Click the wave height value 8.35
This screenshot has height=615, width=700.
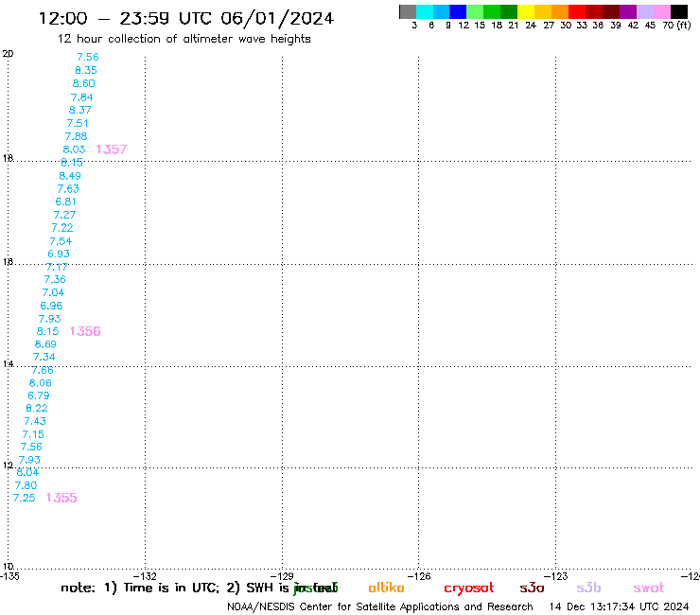click(86, 70)
